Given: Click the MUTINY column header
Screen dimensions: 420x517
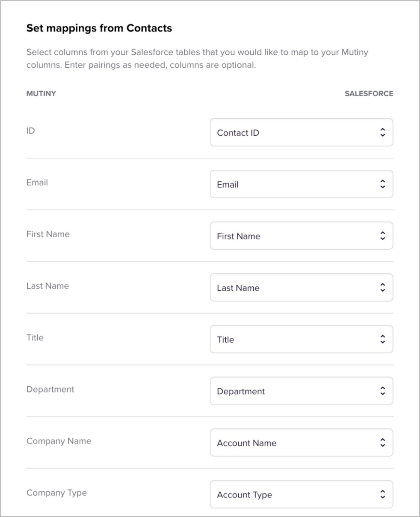Looking at the screenshot, I should (x=41, y=94).
